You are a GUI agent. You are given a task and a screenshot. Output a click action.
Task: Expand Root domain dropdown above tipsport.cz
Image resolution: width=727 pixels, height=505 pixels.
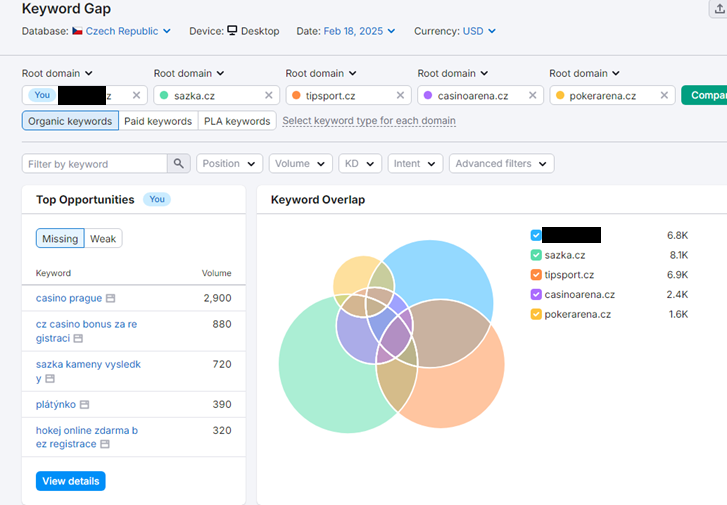pos(320,73)
